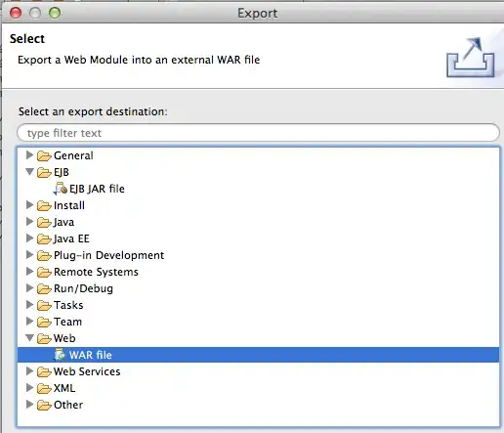Select the Run/Debug label
Screen dimensions: 504x433
(83, 288)
